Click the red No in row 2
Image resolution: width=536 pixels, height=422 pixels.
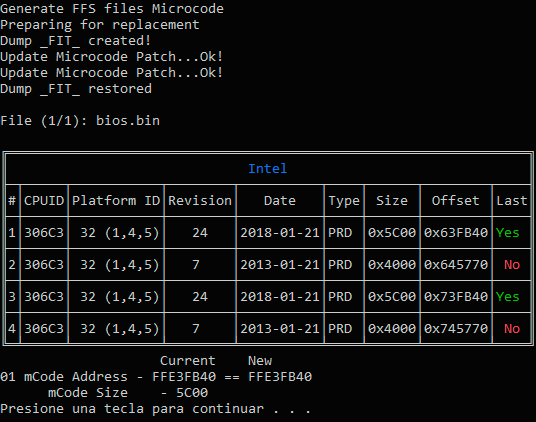(x=512, y=265)
